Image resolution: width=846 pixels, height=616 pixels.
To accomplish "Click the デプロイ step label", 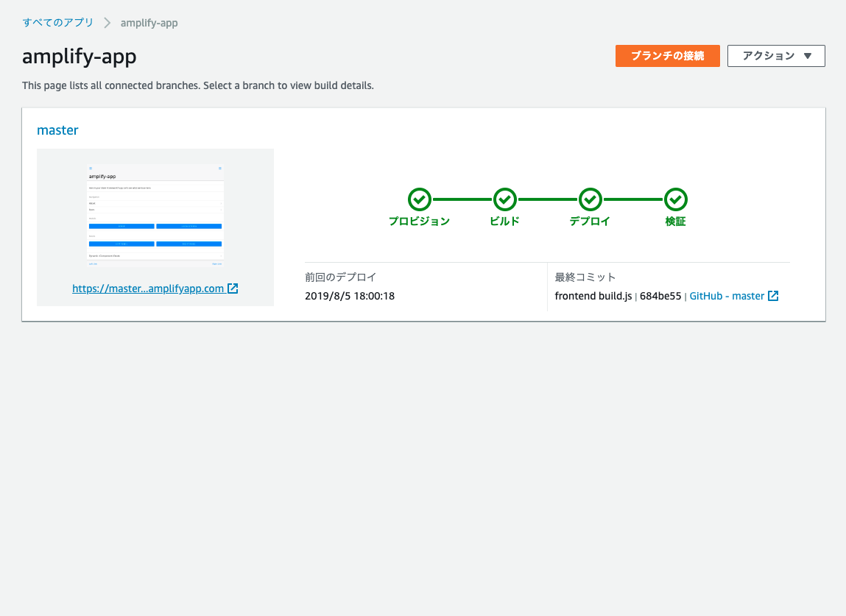I will [x=591, y=221].
